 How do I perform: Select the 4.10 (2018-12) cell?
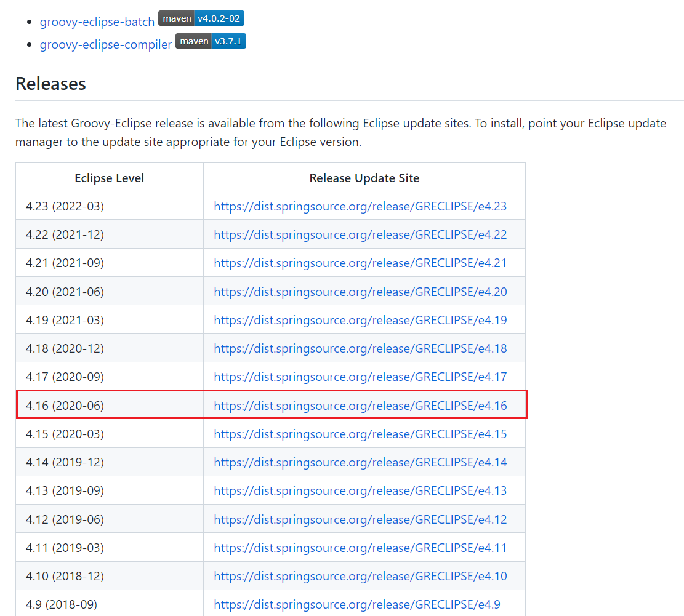click(x=110, y=575)
